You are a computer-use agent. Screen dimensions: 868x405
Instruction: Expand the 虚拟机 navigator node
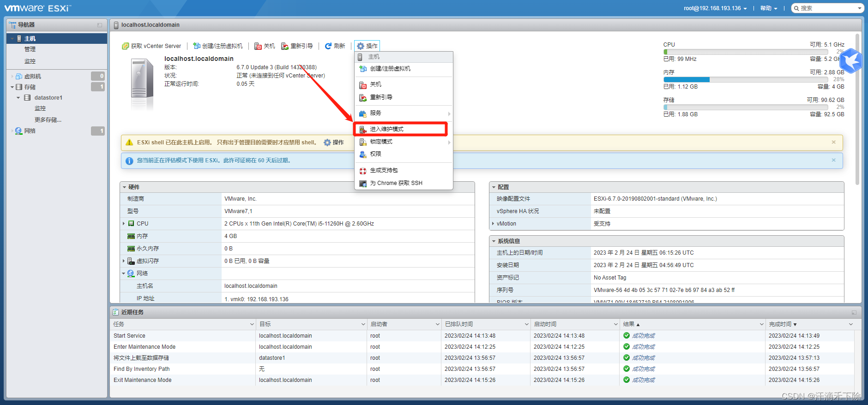point(12,77)
